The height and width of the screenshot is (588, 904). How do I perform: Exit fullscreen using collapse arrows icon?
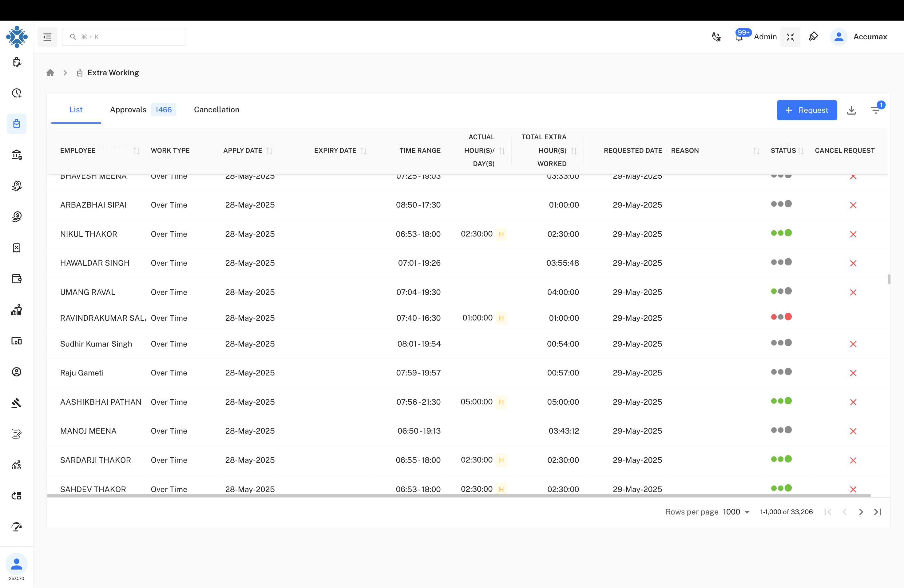pos(790,37)
